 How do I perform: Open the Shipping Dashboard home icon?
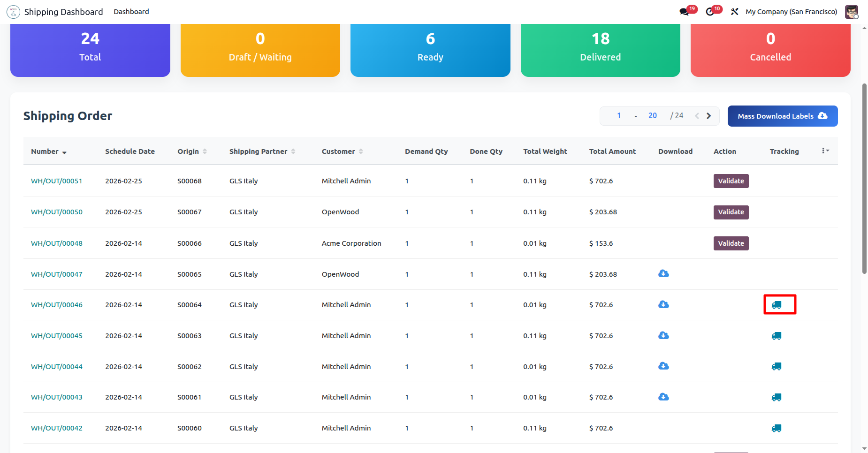(x=13, y=12)
